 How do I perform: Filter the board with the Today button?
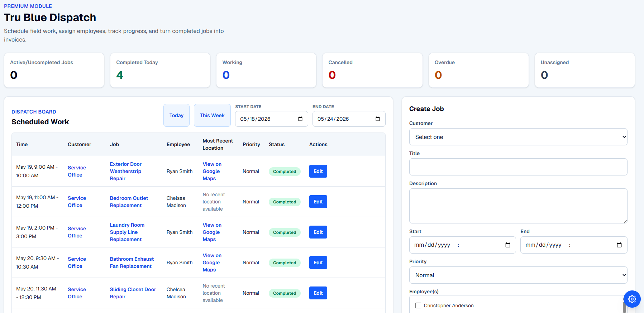pos(176,115)
